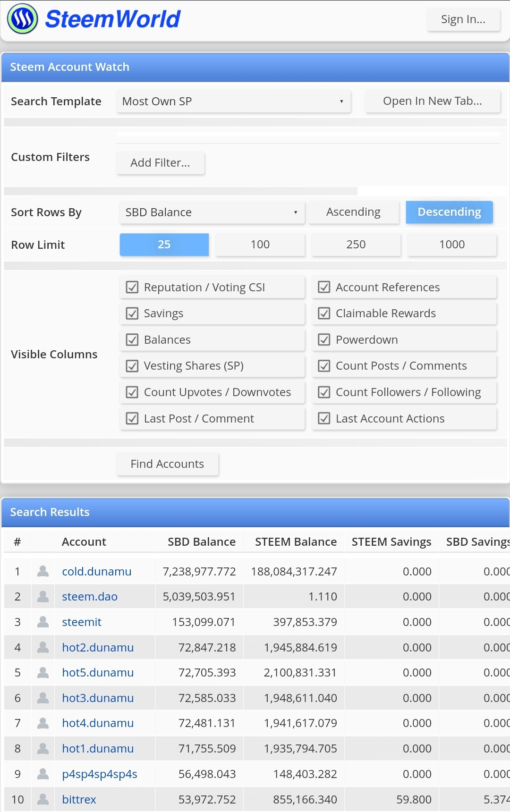Uncheck the Savings column checkbox
Viewport: 510px width, 812px height.
(133, 313)
